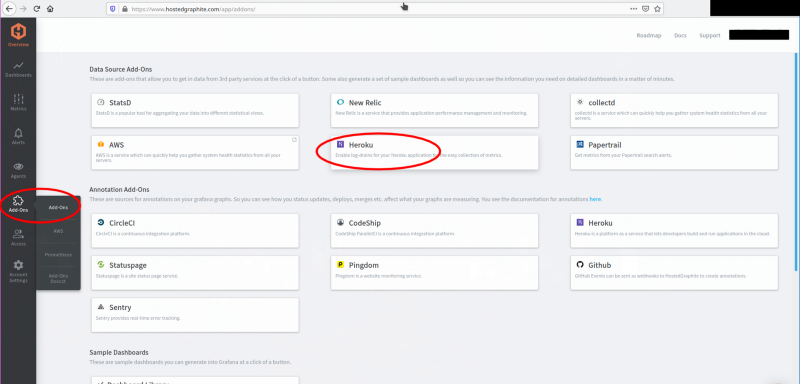Select Prometheus in the Add-Ons submenu
Viewport: 800px width, 384px height.
(58, 254)
